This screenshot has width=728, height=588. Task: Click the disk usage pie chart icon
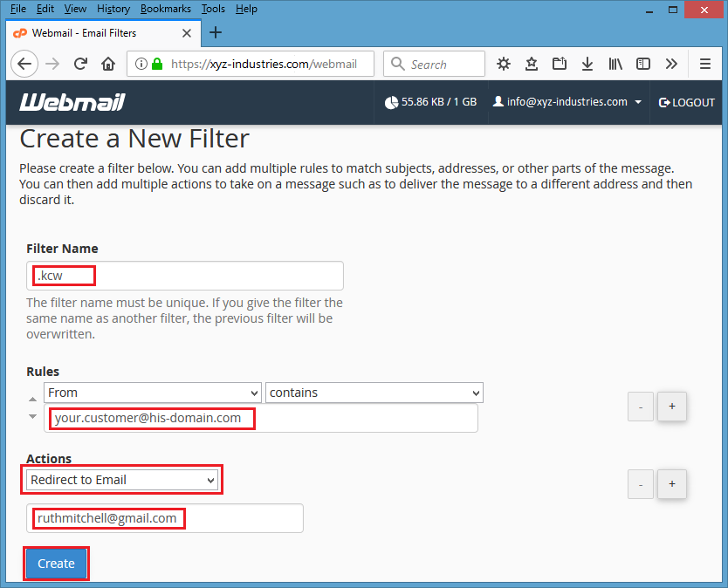tap(391, 102)
